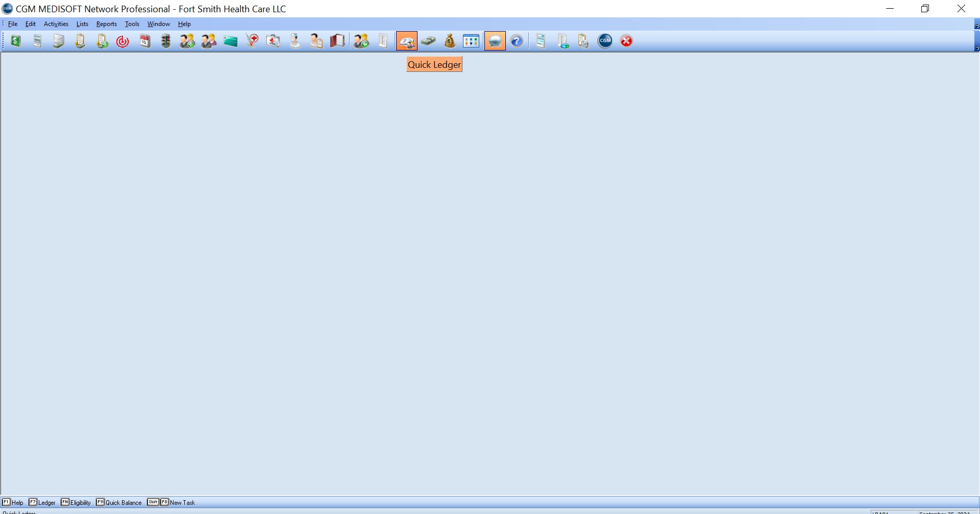Open the report list document icon

coord(383,41)
